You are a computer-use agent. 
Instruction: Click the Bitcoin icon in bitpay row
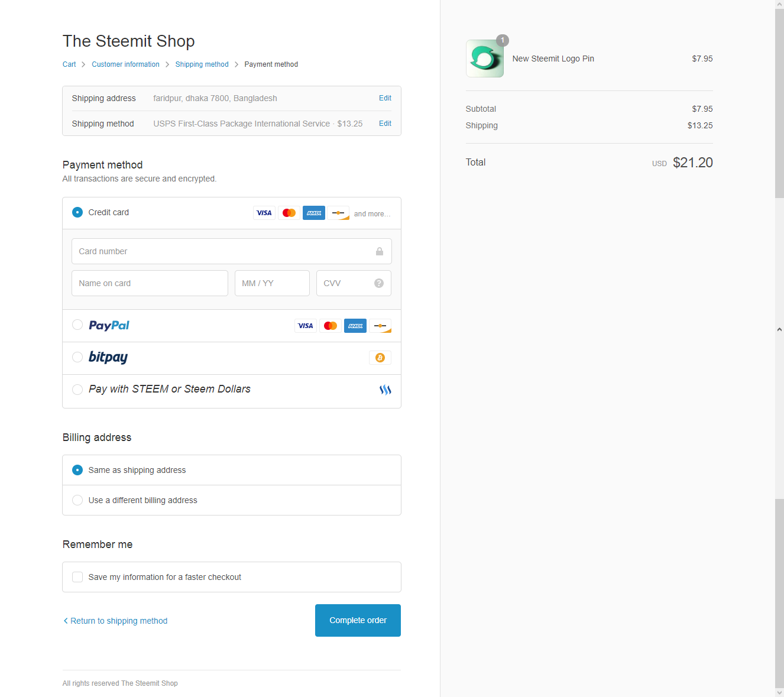coord(380,358)
